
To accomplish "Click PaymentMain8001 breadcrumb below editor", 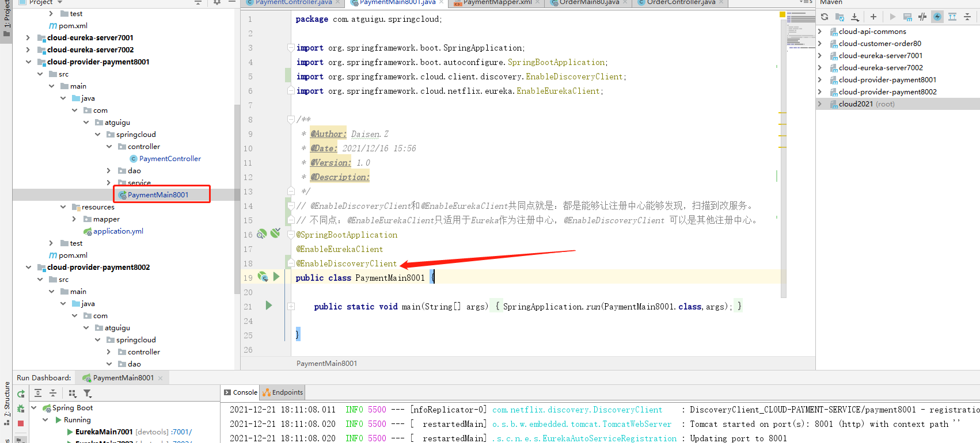I will (326, 364).
